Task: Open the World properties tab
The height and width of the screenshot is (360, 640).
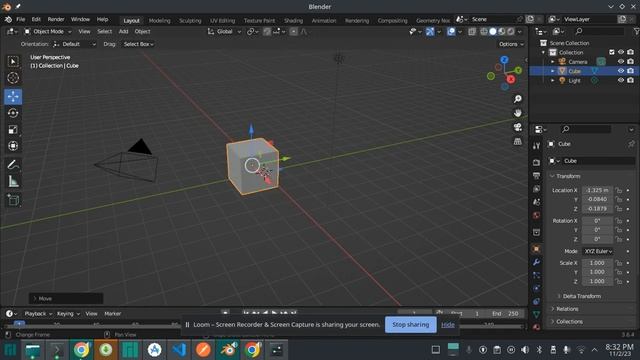Action: coord(536,216)
